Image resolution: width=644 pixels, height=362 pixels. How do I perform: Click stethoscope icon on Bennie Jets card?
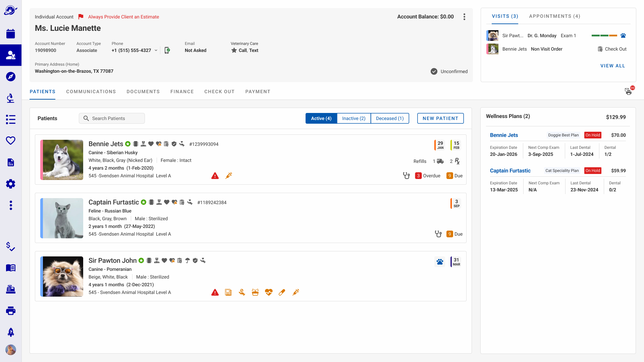(x=406, y=176)
